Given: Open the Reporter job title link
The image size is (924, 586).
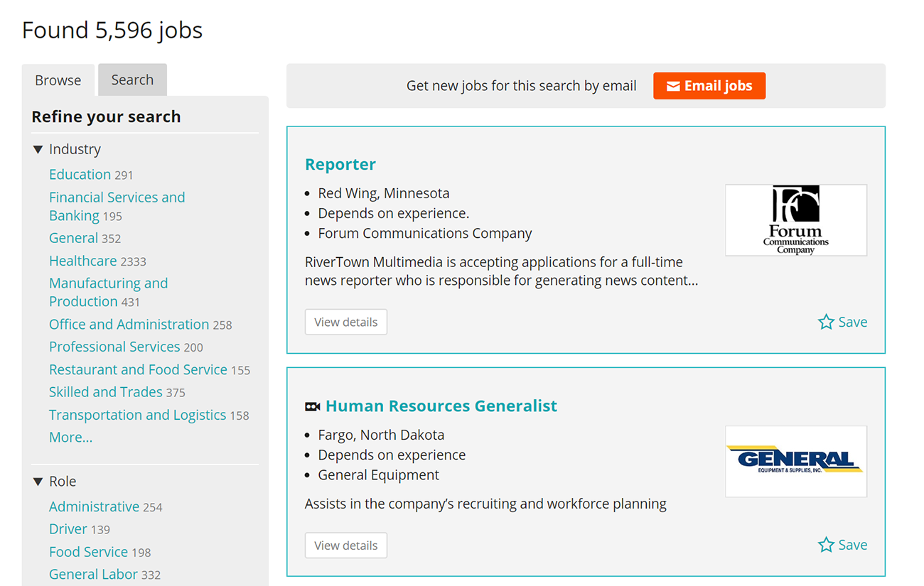Looking at the screenshot, I should coord(340,165).
